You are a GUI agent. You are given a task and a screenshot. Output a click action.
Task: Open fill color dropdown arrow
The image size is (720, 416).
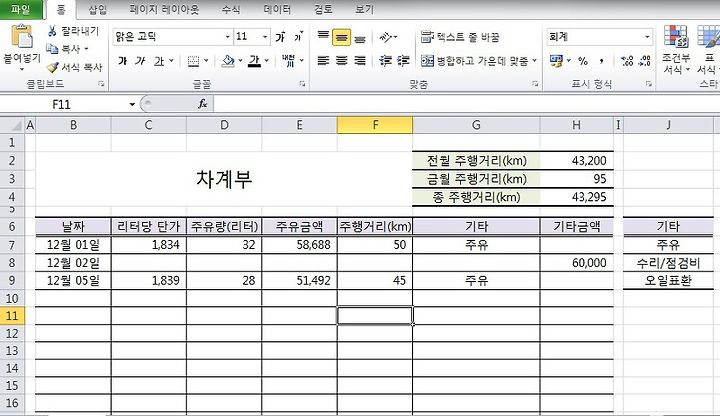pyautogui.click(x=240, y=61)
